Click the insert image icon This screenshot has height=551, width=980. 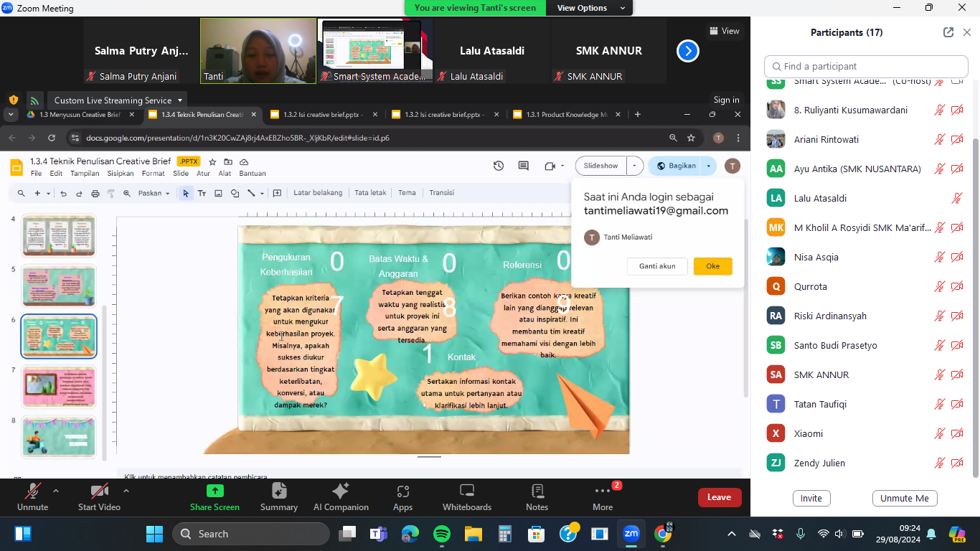[x=218, y=193]
